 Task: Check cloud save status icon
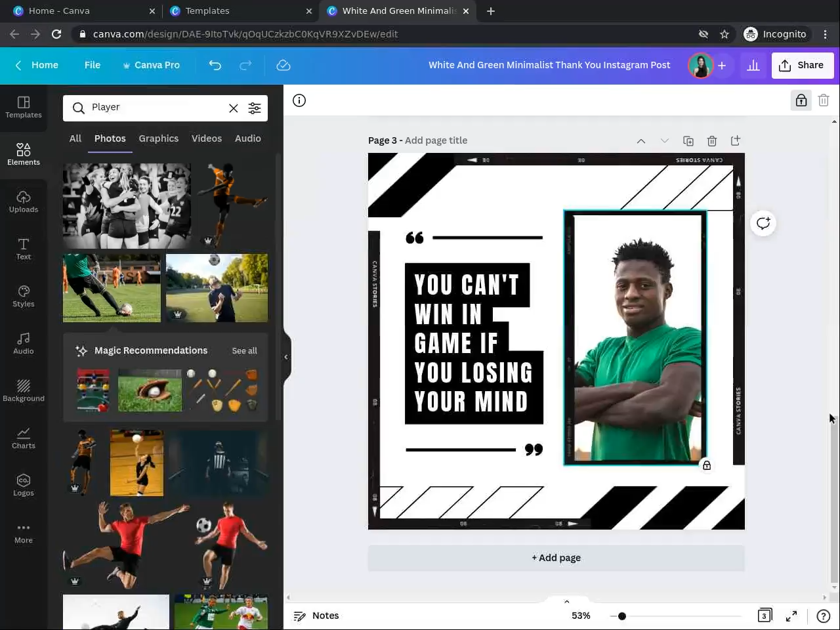(283, 65)
